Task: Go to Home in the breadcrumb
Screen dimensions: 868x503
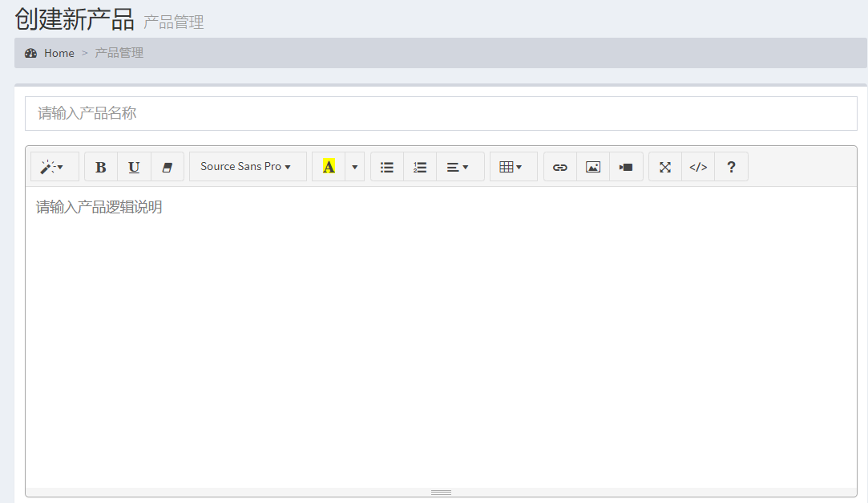Action: [59, 53]
